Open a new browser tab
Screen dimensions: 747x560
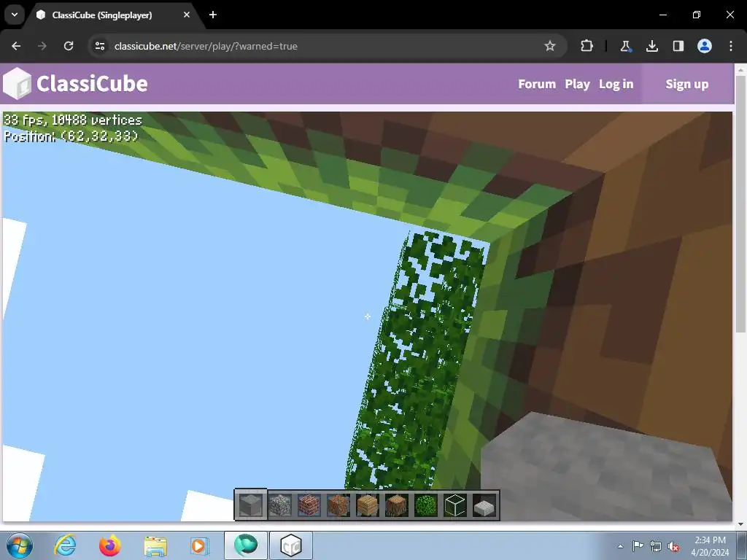(213, 15)
